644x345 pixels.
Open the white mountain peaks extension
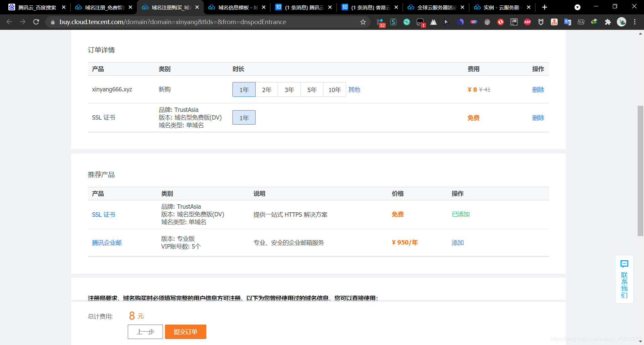pyautogui.click(x=433, y=22)
